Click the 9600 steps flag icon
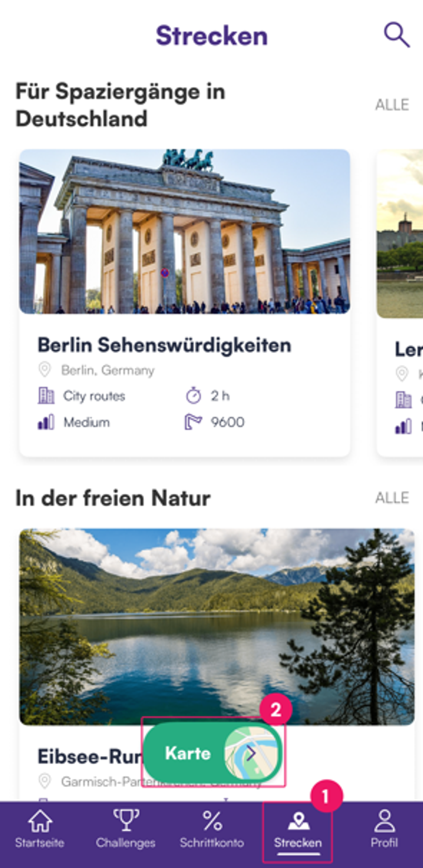423x868 pixels. point(193,422)
